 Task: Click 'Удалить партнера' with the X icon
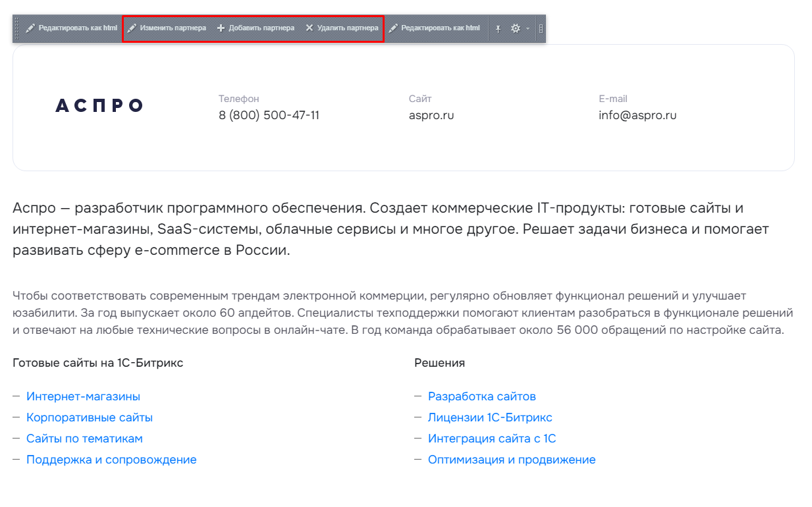click(342, 28)
